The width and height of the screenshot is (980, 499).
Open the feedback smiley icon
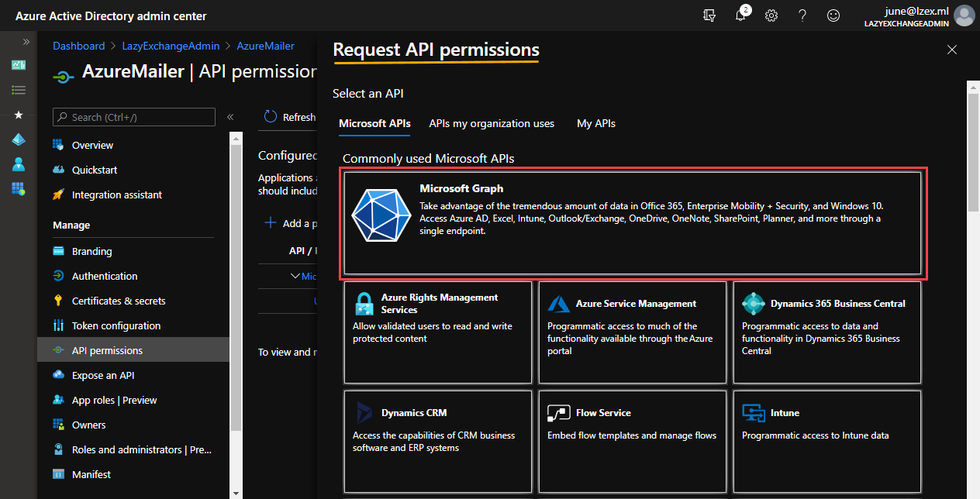click(x=833, y=15)
